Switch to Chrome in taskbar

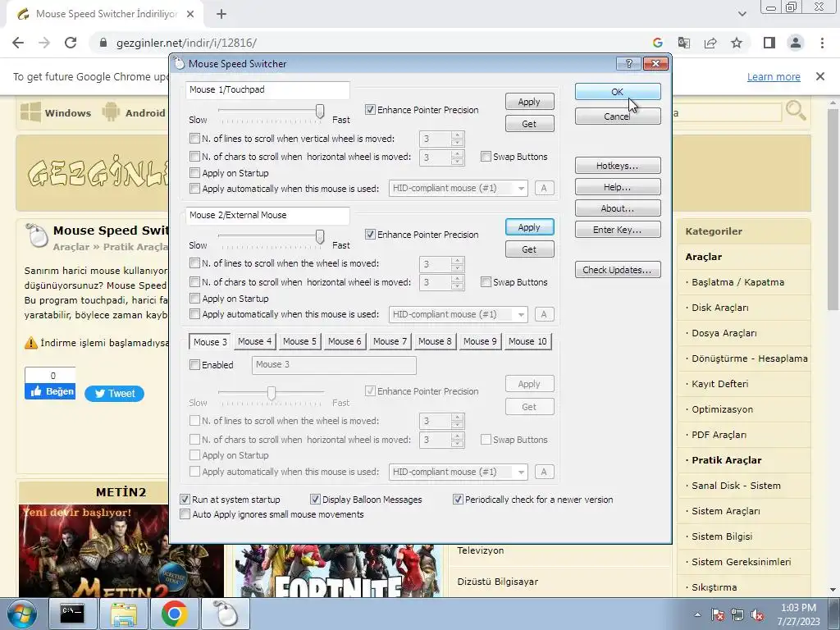(175, 614)
